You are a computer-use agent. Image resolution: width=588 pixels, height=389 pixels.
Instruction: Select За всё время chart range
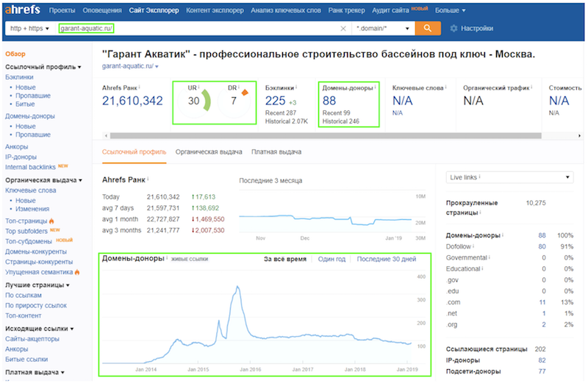[x=285, y=259]
